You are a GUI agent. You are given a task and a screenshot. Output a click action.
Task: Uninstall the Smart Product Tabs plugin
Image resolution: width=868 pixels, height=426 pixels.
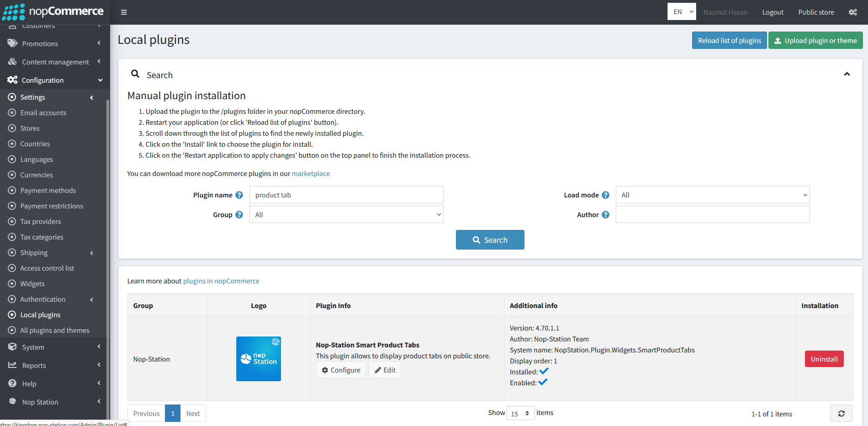click(824, 359)
